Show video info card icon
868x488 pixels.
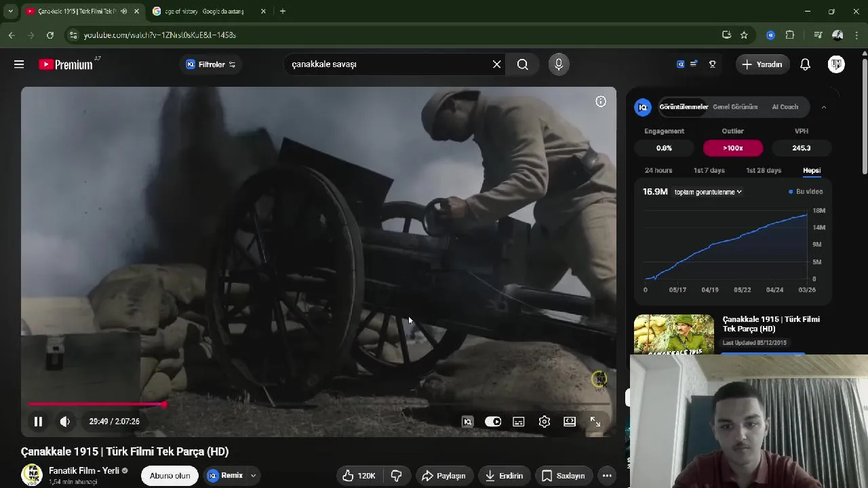click(x=601, y=102)
